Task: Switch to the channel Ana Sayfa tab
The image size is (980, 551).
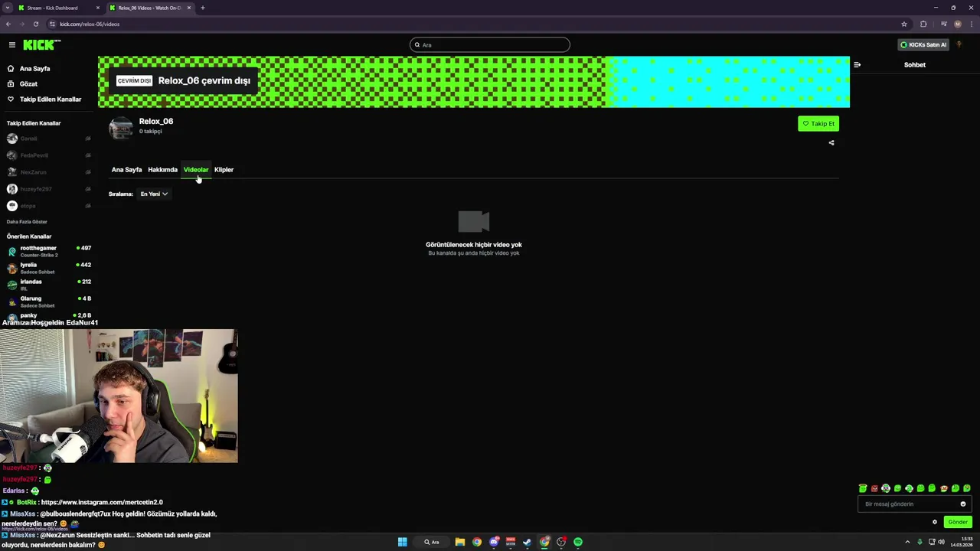Action: pos(126,170)
